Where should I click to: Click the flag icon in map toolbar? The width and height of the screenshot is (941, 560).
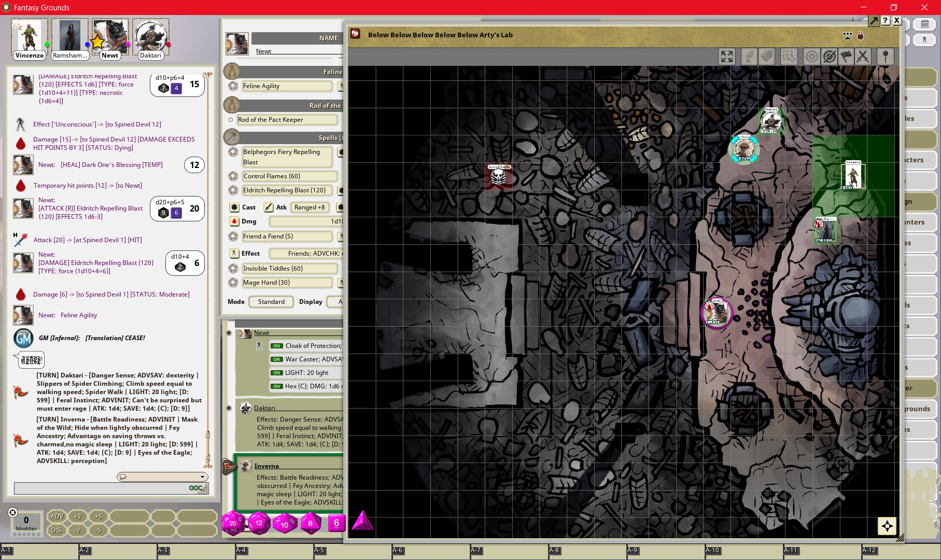point(846,57)
